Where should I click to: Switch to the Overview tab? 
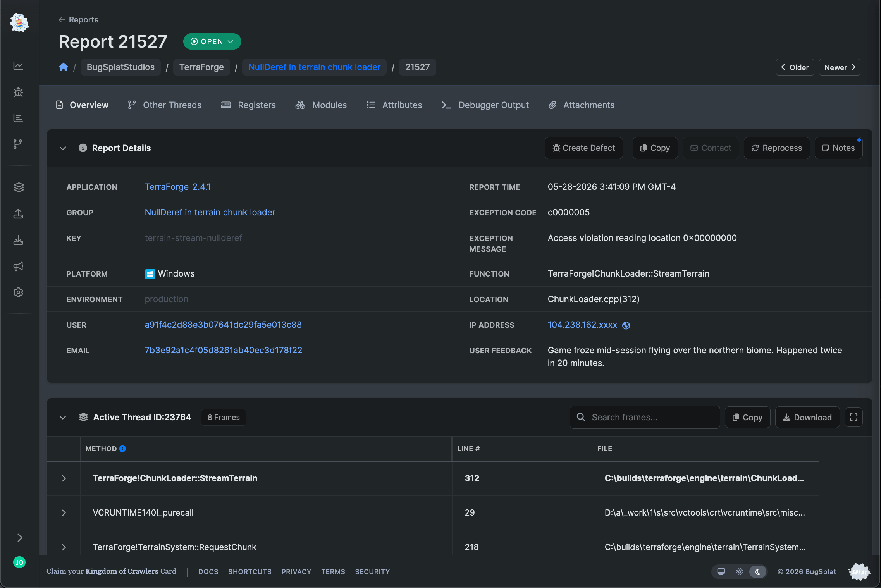pyautogui.click(x=82, y=105)
